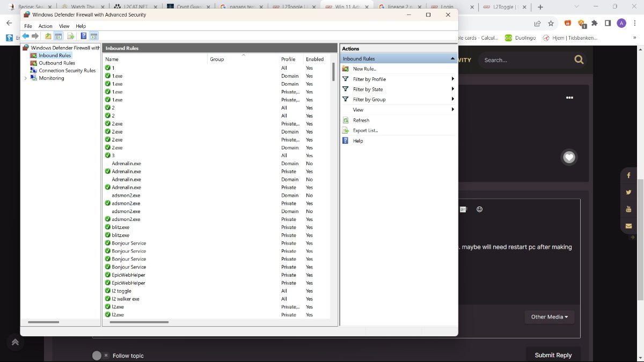Open the Action menu
This screenshot has width=644, height=362.
(45, 26)
